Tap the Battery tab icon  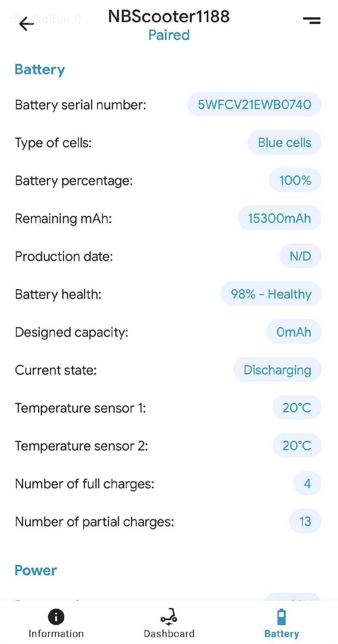coord(281,616)
